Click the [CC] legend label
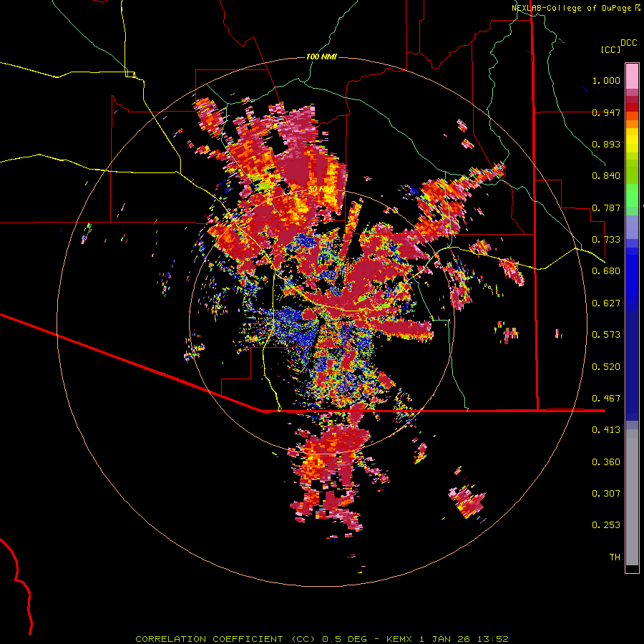The height and width of the screenshot is (644, 644). click(x=610, y=49)
